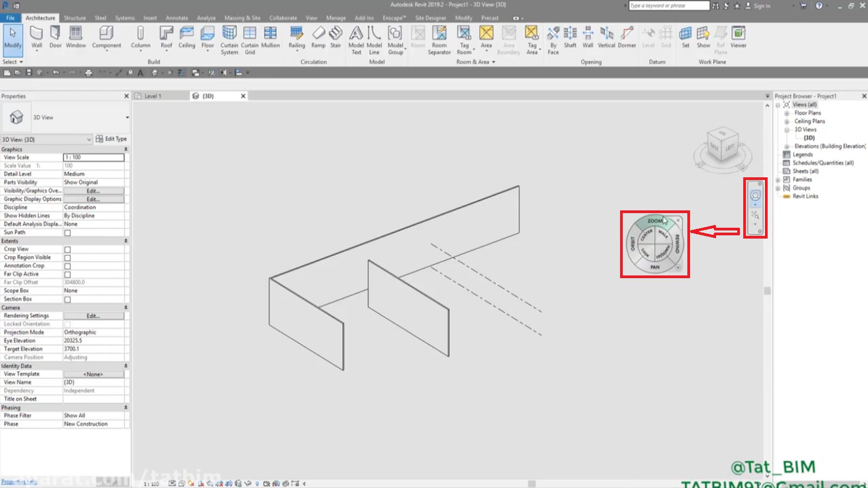Switch to the Level 1 view tab

152,96
